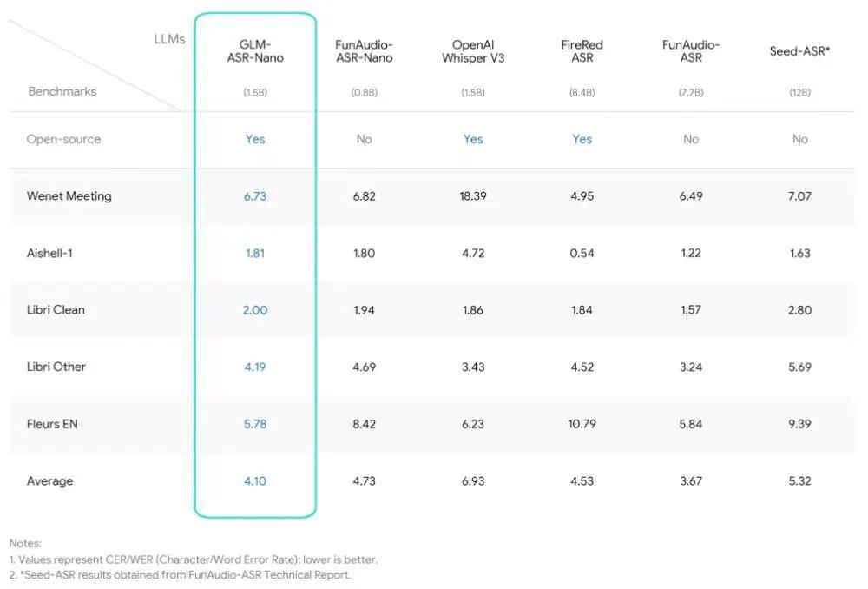Click the Benchmarks label in header corner
868x589 pixels.
coord(62,91)
